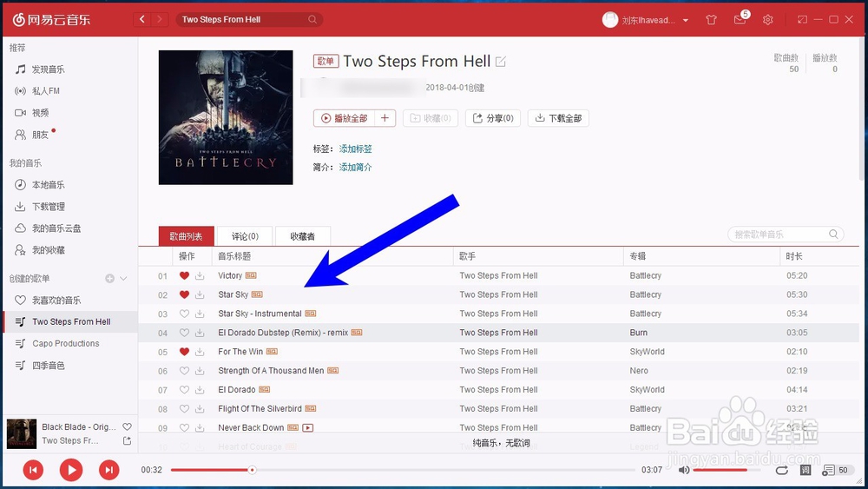The image size is (868, 489).
Task: Click Download All (下载全部) button
Action: (558, 118)
